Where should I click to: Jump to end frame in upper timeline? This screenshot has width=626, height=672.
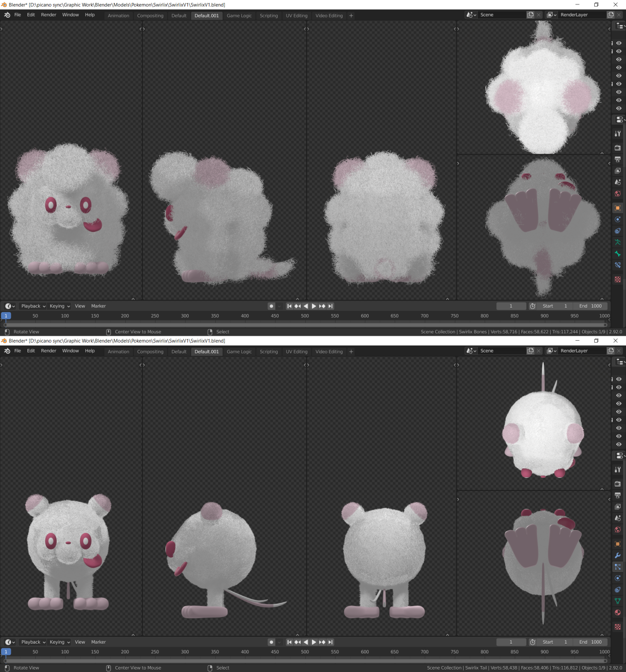tap(331, 306)
